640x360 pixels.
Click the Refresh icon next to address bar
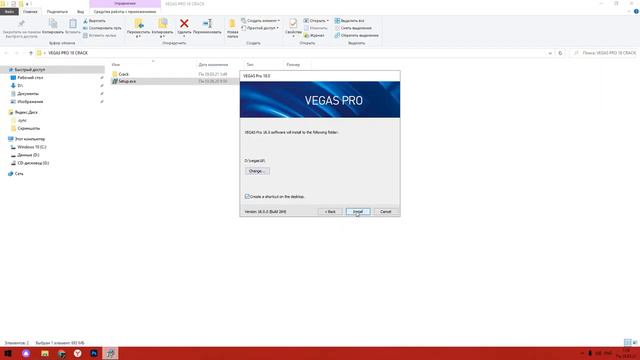coord(560,53)
